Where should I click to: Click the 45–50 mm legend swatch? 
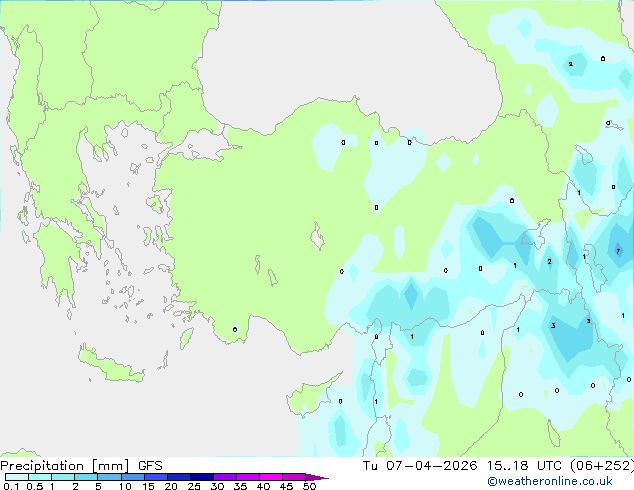(294, 477)
